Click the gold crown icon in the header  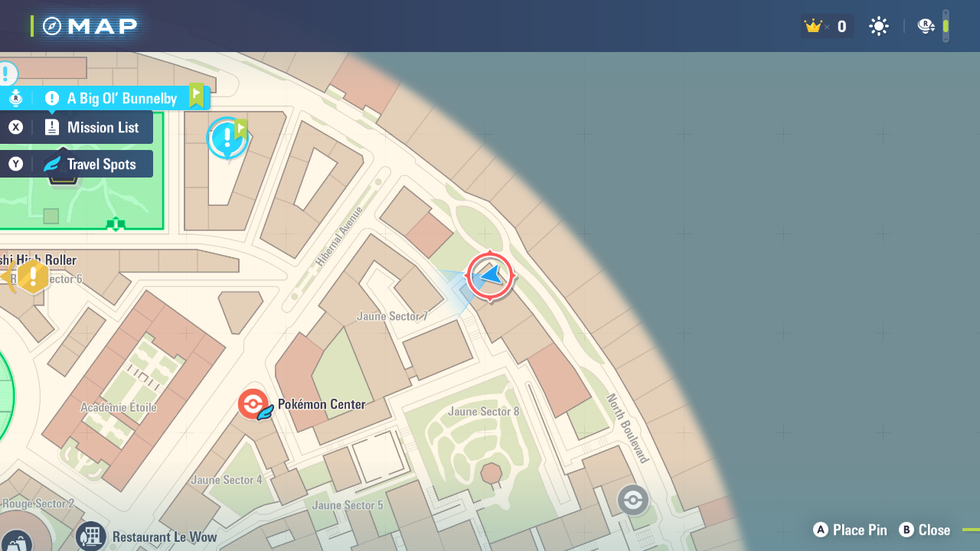(813, 27)
